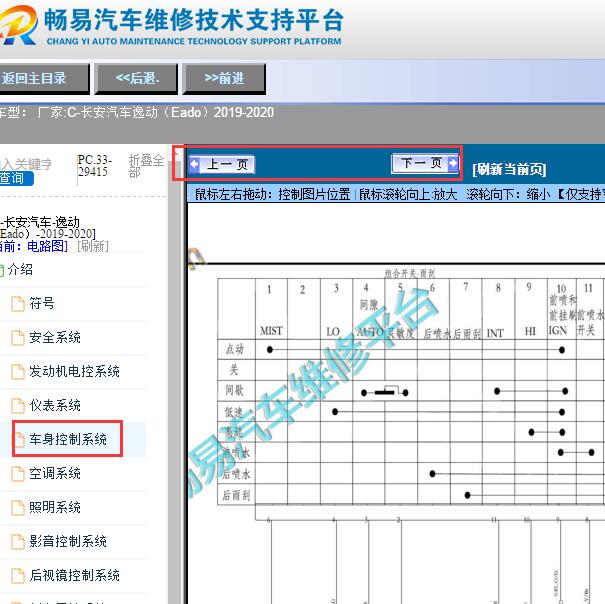Click the folder icon beside 空调系统
605x604 pixels.
pyautogui.click(x=18, y=474)
